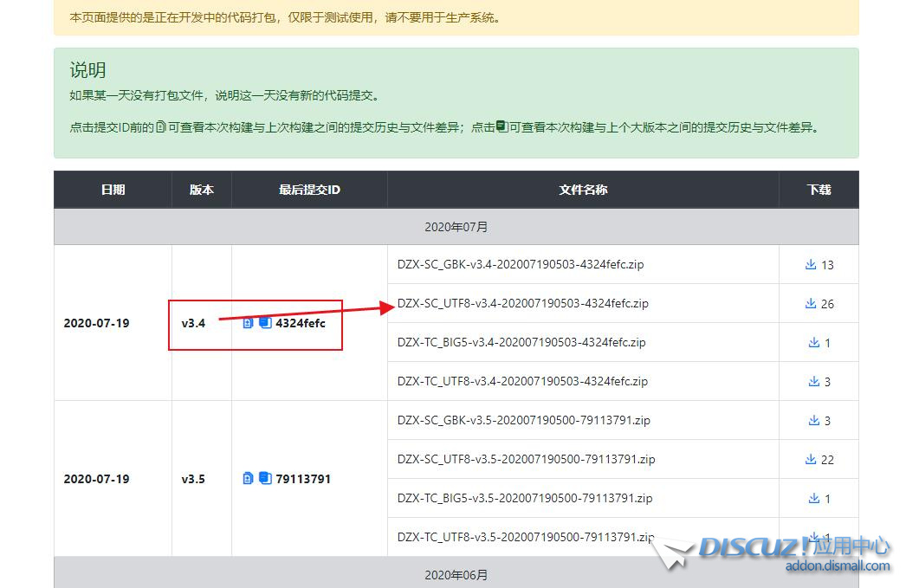
Task: Click download icon for DZX-SC_GBK-v3.5 zip
Action: (x=814, y=421)
